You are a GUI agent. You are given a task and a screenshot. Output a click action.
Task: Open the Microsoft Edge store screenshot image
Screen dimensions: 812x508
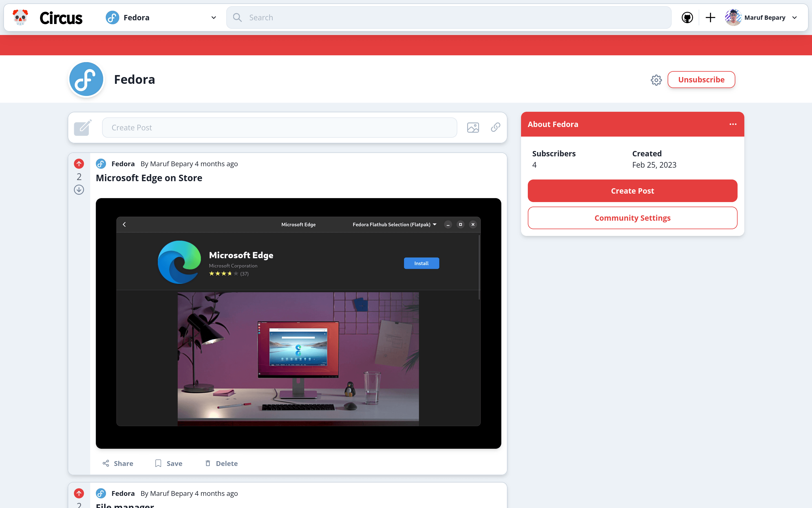(298, 323)
